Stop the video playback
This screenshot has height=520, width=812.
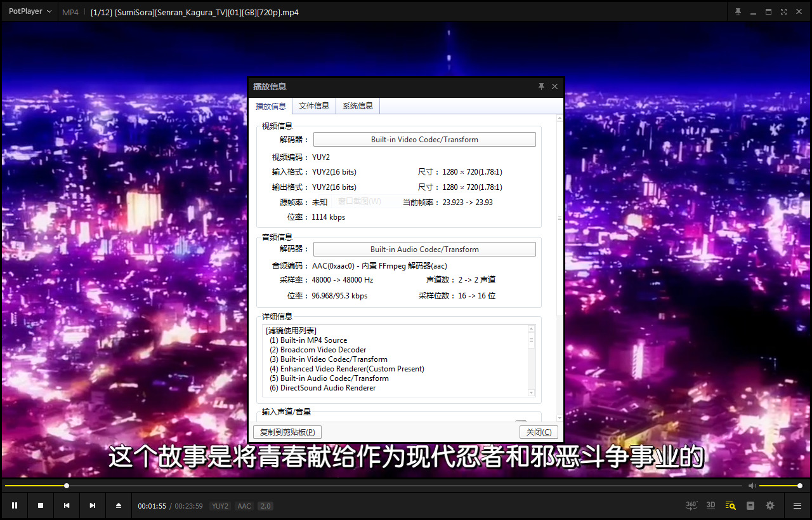coord(41,505)
